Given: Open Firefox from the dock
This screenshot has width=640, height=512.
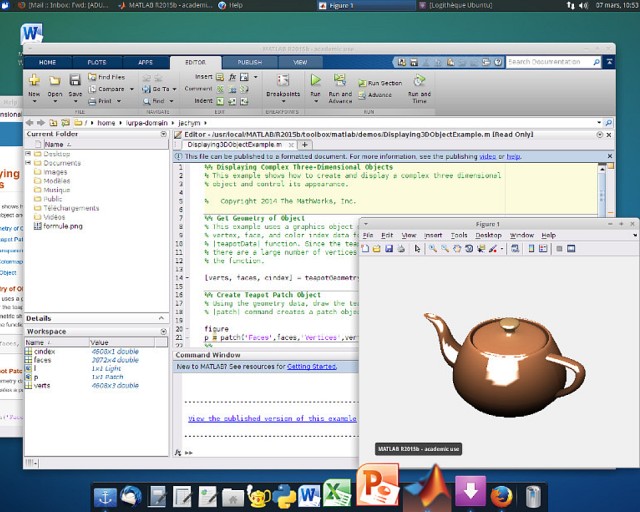Looking at the screenshot, I should pyautogui.click(x=502, y=494).
